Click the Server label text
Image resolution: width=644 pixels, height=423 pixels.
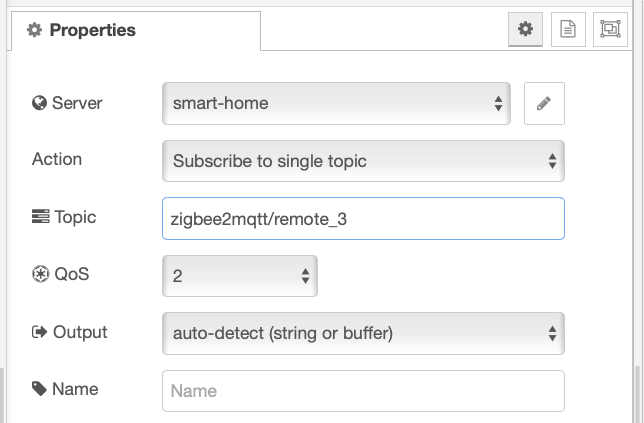pos(77,103)
